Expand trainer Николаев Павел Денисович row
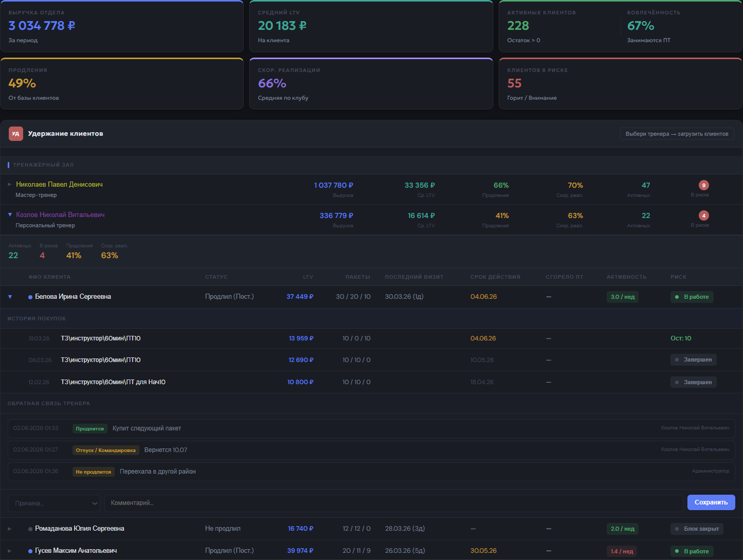 (10, 184)
